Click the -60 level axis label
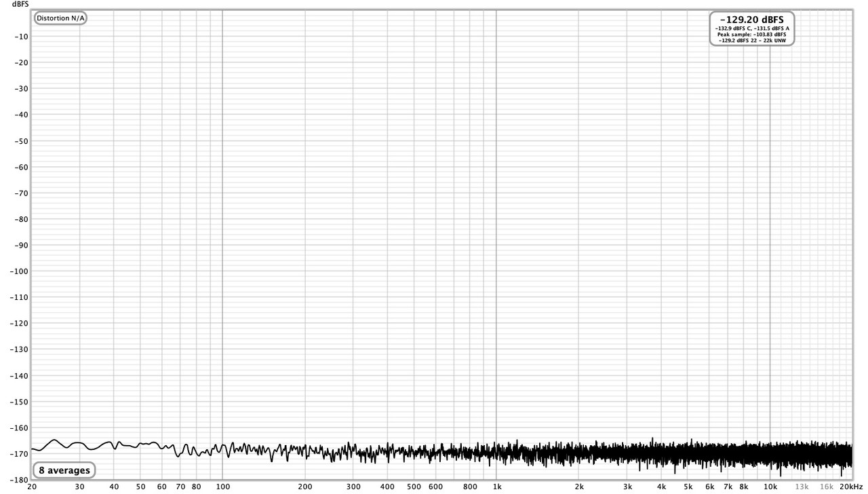 [x=20, y=167]
